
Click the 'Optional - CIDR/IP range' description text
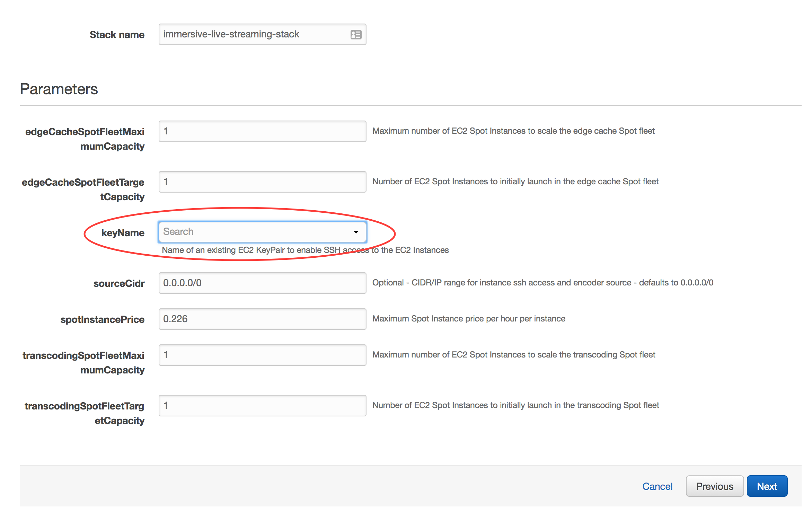543,283
